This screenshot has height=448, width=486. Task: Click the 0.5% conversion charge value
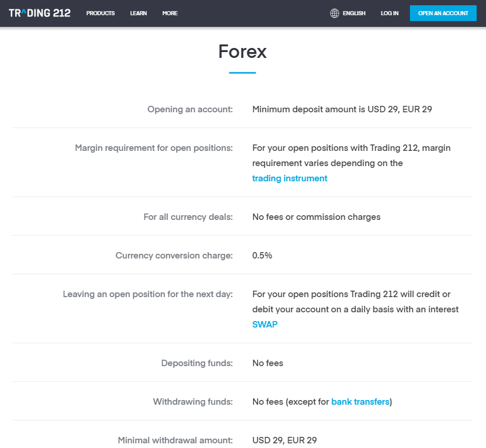(x=262, y=256)
